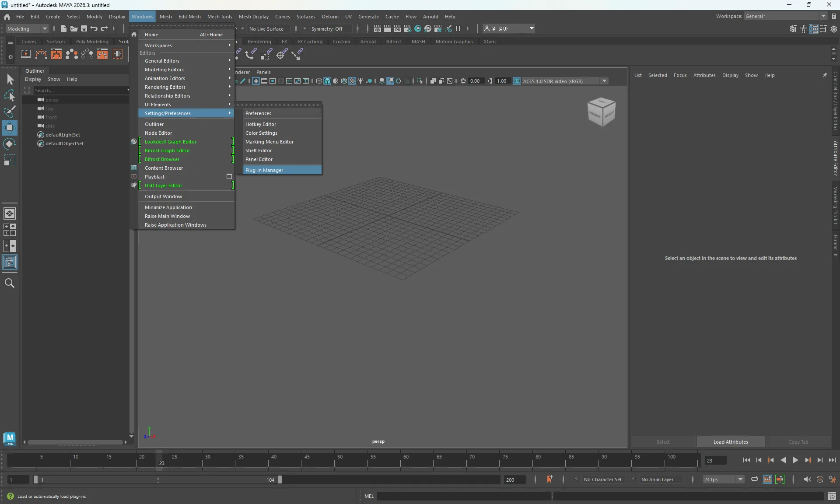Click the Lasso Select tool

click(10, 95)
